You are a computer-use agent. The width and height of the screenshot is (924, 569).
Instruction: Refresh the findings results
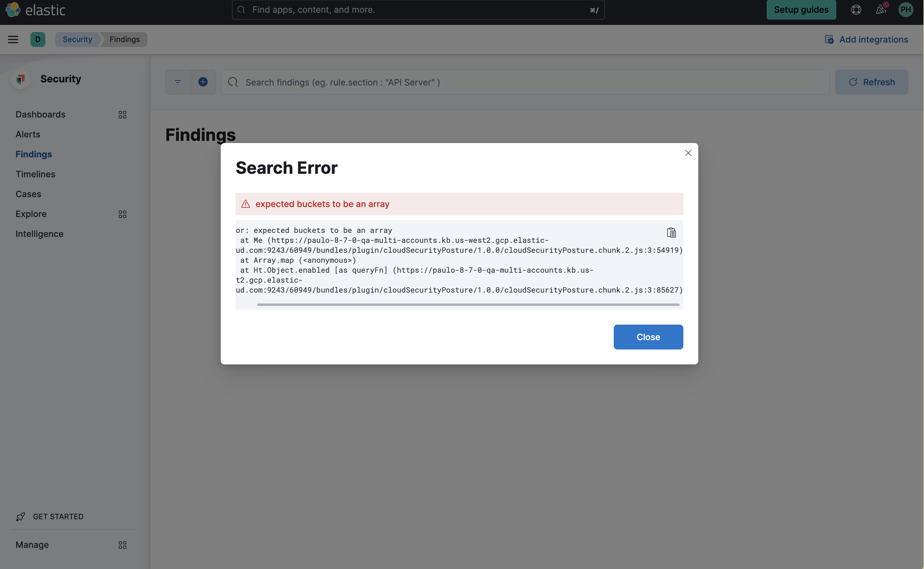tap(872, 82)
